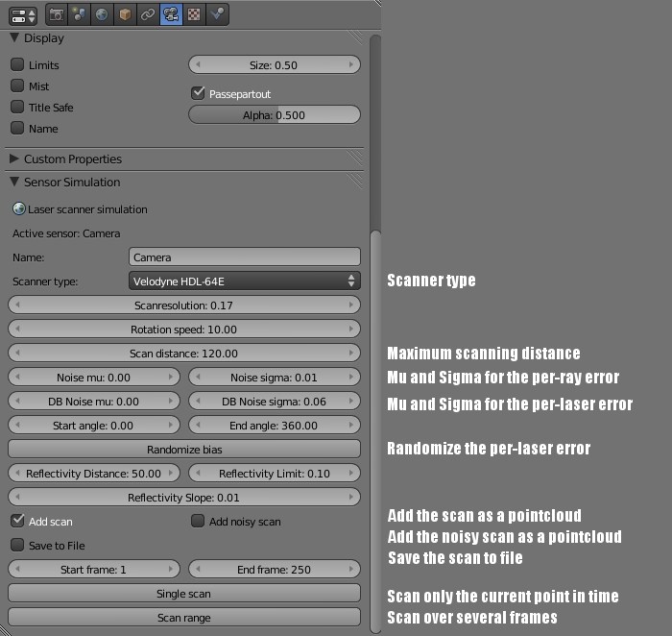Open the editor type selector menu
672x636 pixels.
23,16
